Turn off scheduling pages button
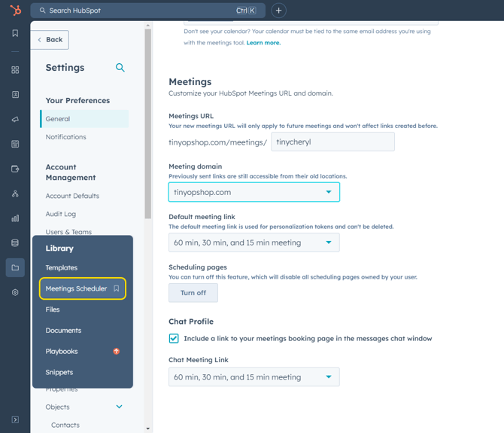This screenshot has width=504, height=433. [x=193, y=293]
